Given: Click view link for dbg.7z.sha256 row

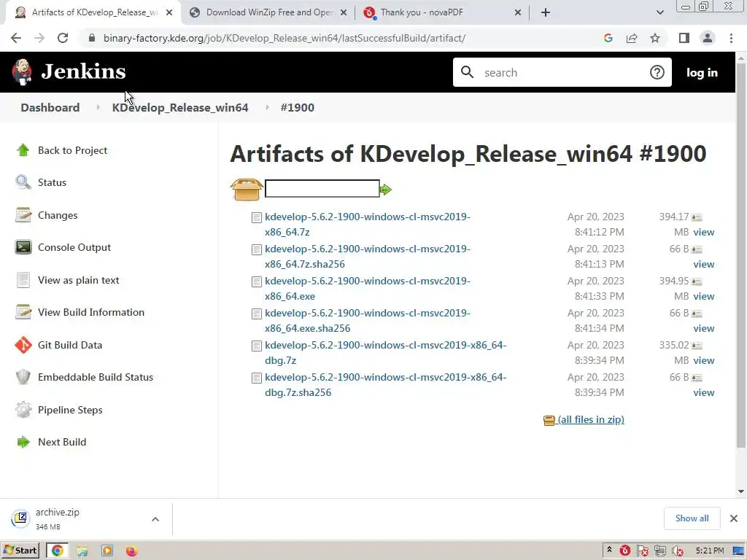Looking at the screenshot, I should click(x=704, y=393).
